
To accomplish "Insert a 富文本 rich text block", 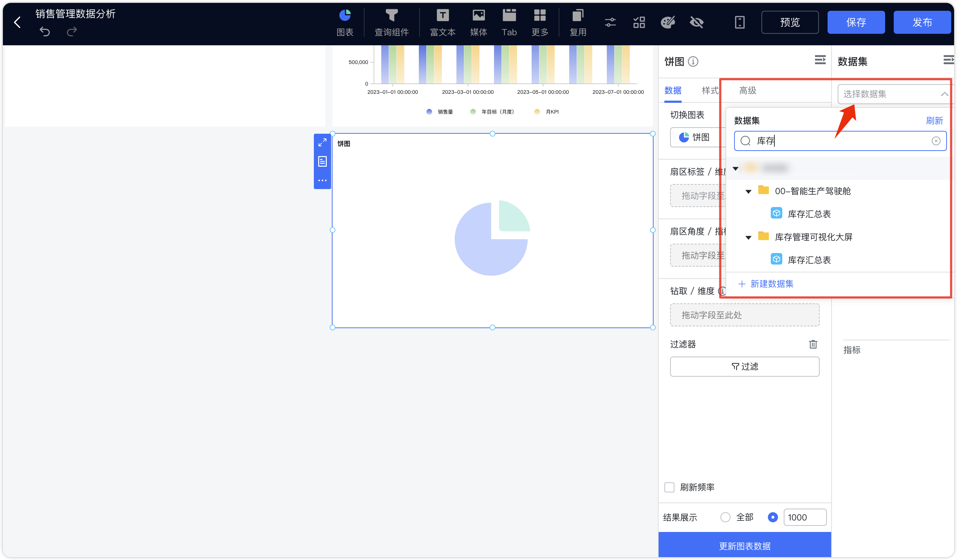I will tap(443, 23).
